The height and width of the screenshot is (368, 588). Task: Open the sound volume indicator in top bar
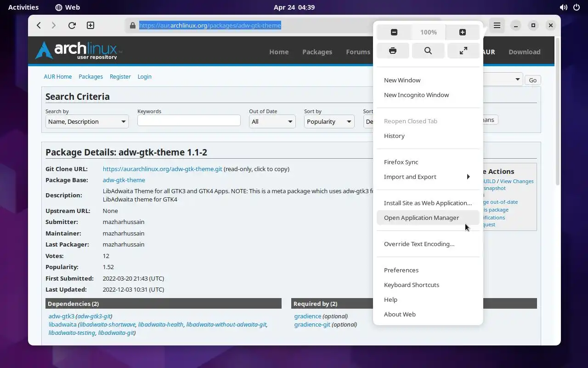coord(564,7)
